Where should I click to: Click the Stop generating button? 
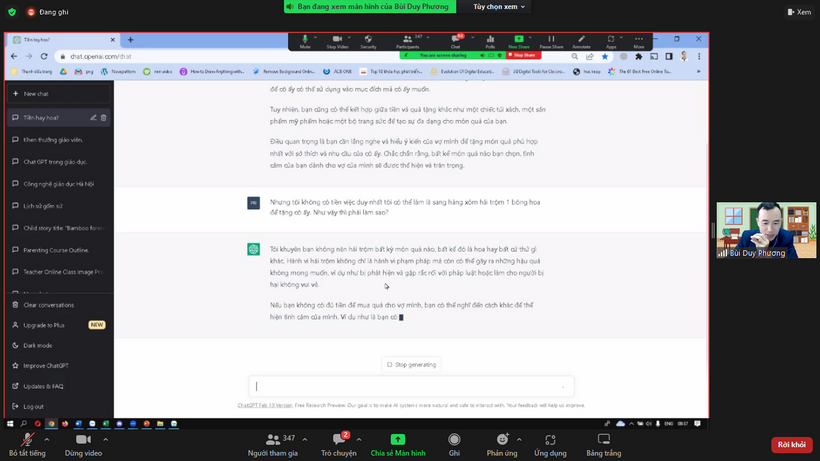pyautogui.click(x=411, y=364)
